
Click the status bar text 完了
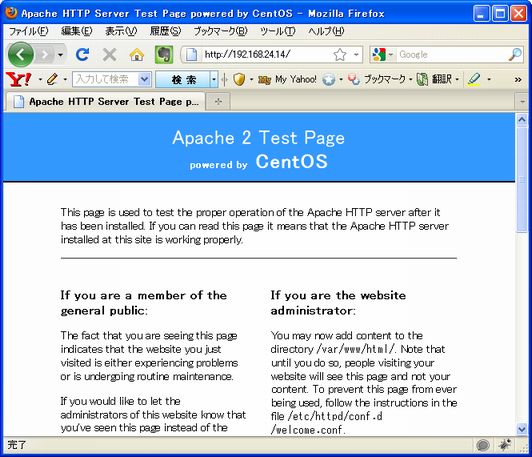(16, 444)
